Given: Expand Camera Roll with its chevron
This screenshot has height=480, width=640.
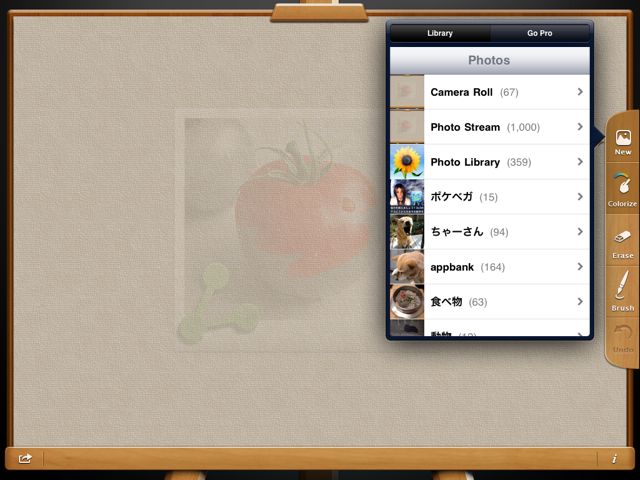Looking at the screenshot, I should point(580,92).
